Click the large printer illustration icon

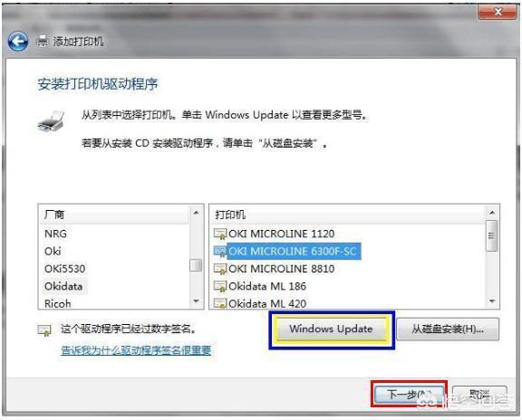(51, 121)
